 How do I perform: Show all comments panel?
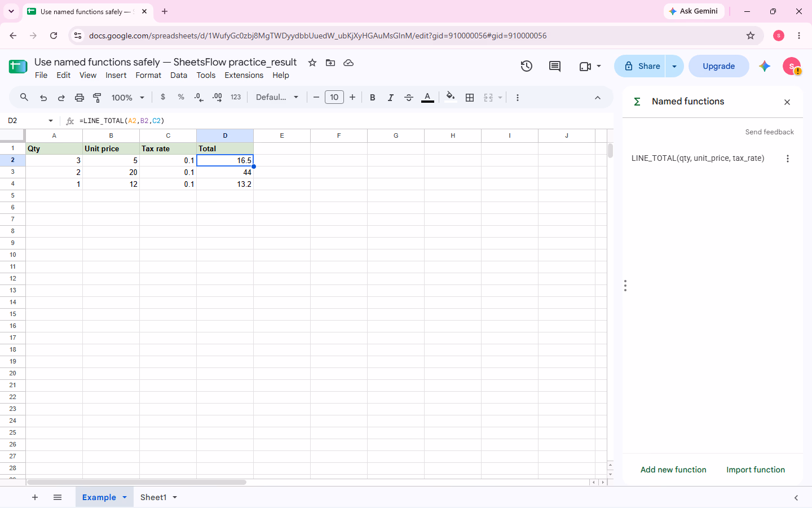[x=555, y=66]
